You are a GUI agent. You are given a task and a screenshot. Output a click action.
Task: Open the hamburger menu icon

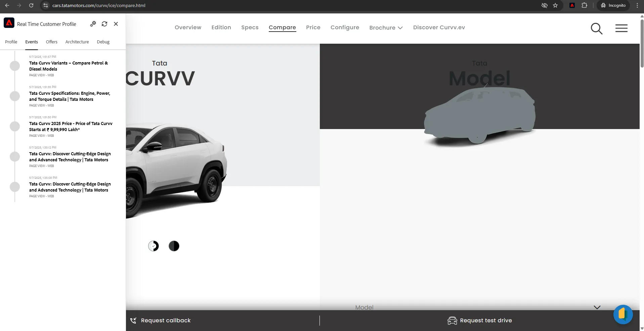pos(621,28)
